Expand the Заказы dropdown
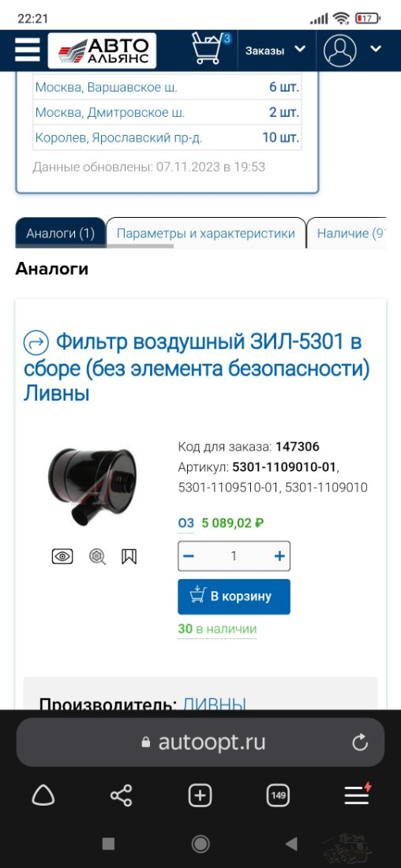 tap(275, 51)
